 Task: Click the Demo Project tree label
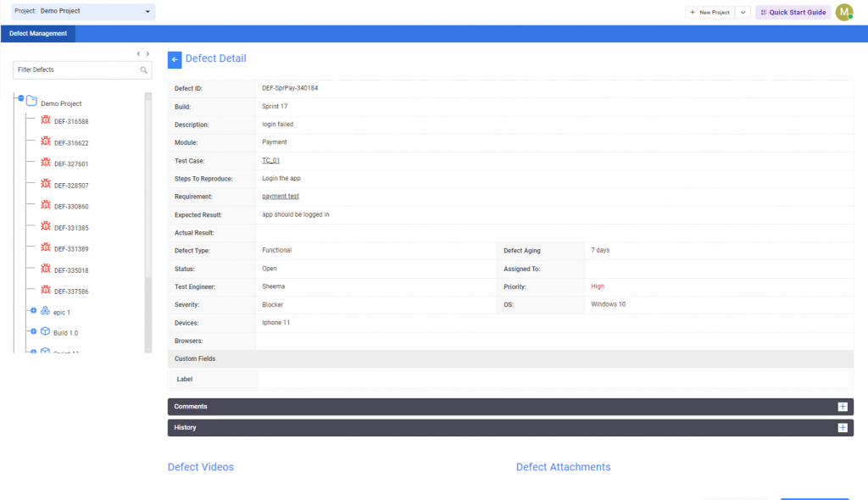[61, 103]
